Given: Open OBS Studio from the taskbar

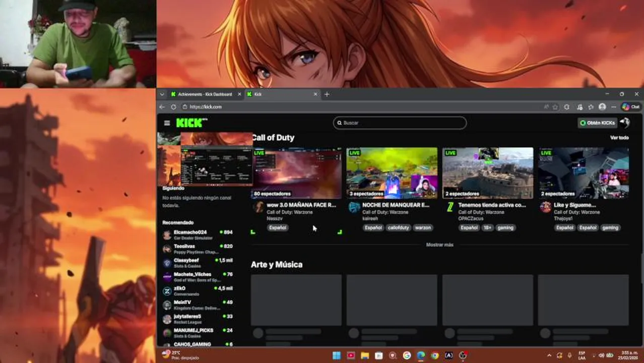Looking at the screenshot, I should pyautogui.click(x=463, y=355).
